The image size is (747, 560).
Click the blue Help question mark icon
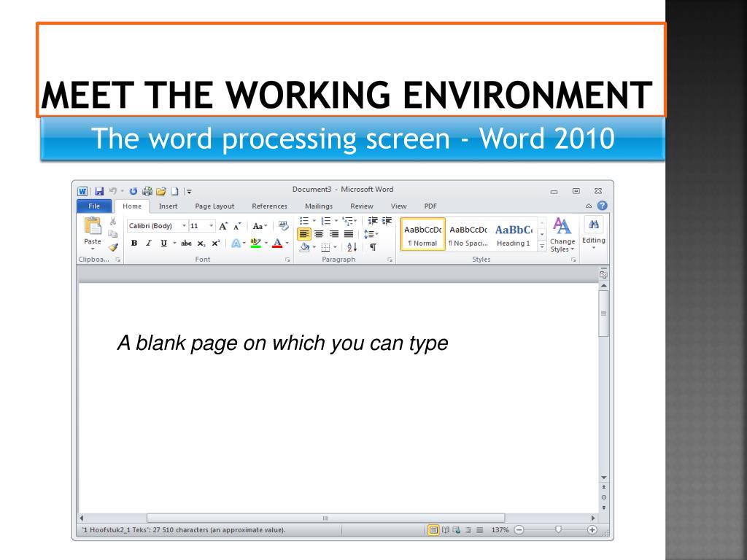pyautogui.click(x=602, y=206)
